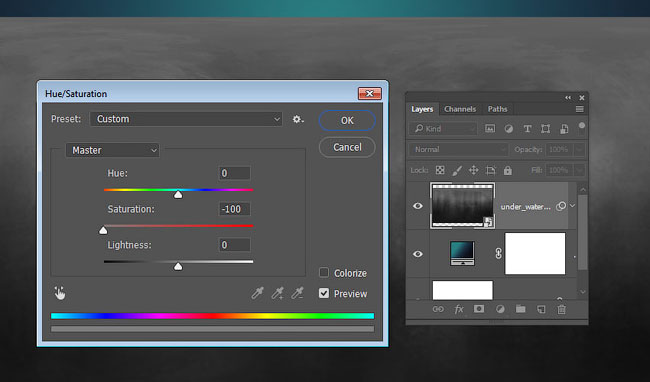Viewport: 650px width, 382px height.
Task: Select the Subtract from Sample eyedropper
Action: click(297, 293)
